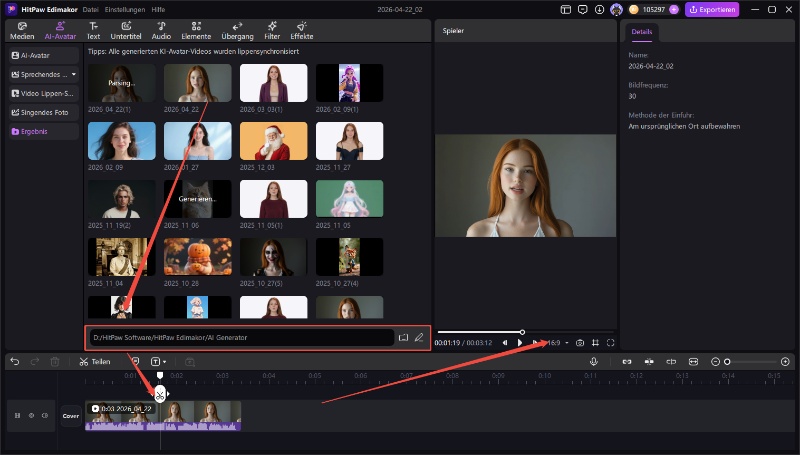Click the fit timeline to width icon
Image resolution: width=800 pixels, height=455 pixels.
[x=693, y=362]
